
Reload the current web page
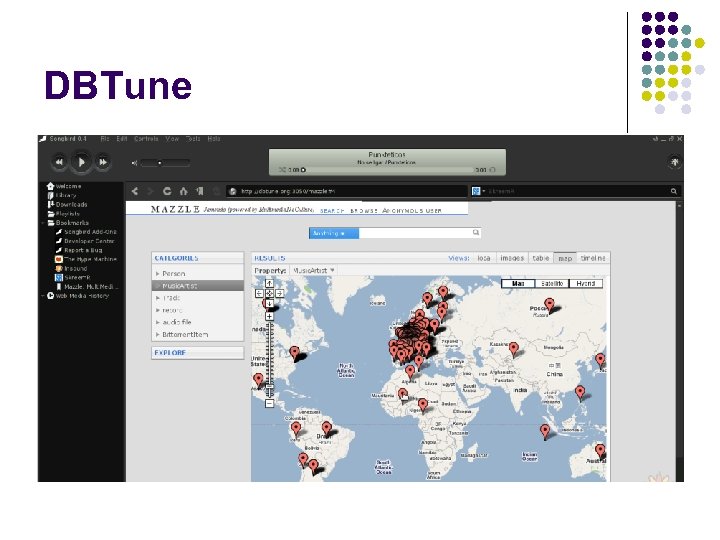[x=168, y=190]
